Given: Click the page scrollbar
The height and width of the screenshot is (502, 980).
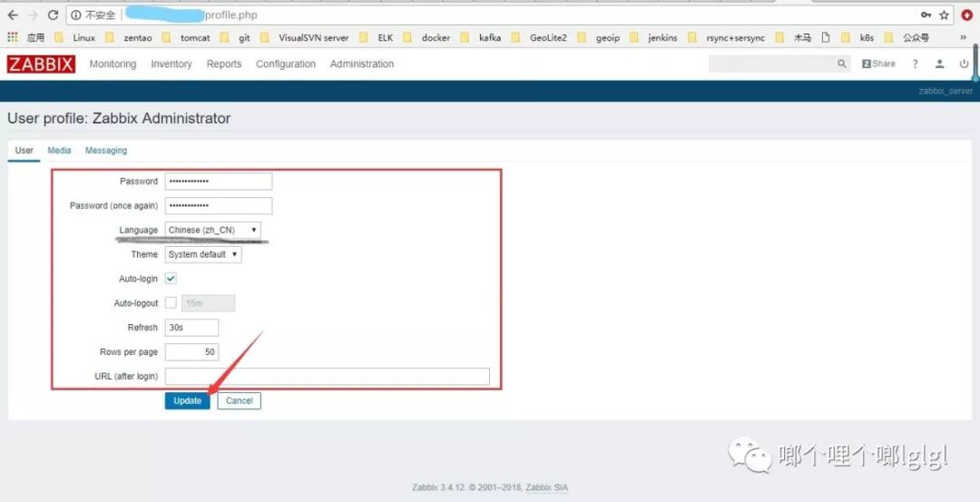Looking at the screenshot, I should 975,64.
